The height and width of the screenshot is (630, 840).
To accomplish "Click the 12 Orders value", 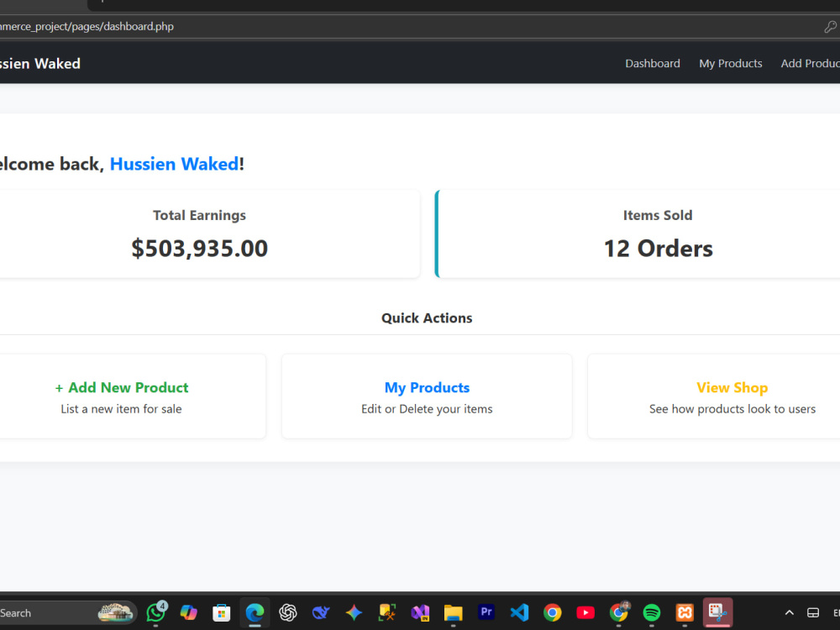I will click(x=659, y=249).
